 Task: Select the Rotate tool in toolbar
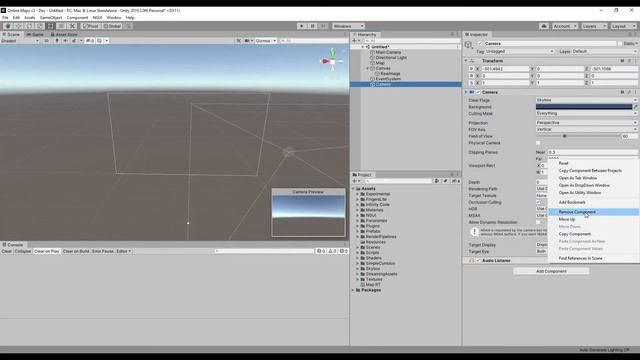click(x=29, y=26)
